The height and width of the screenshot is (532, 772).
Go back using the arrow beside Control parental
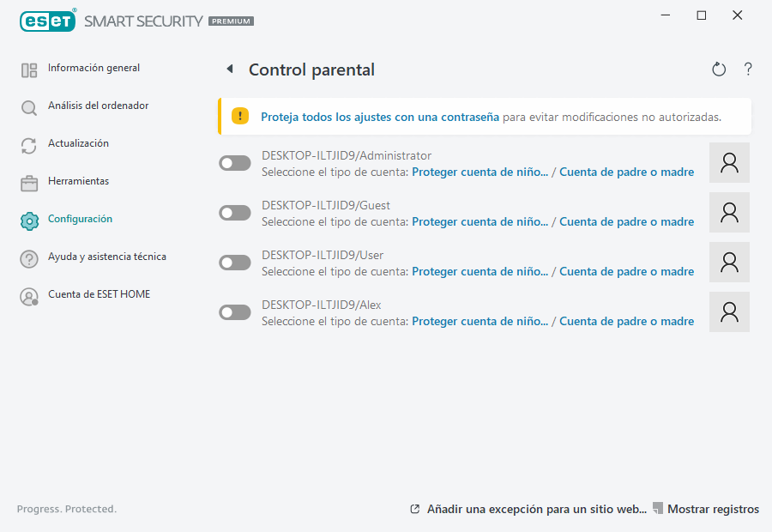[x=230, y=69]
